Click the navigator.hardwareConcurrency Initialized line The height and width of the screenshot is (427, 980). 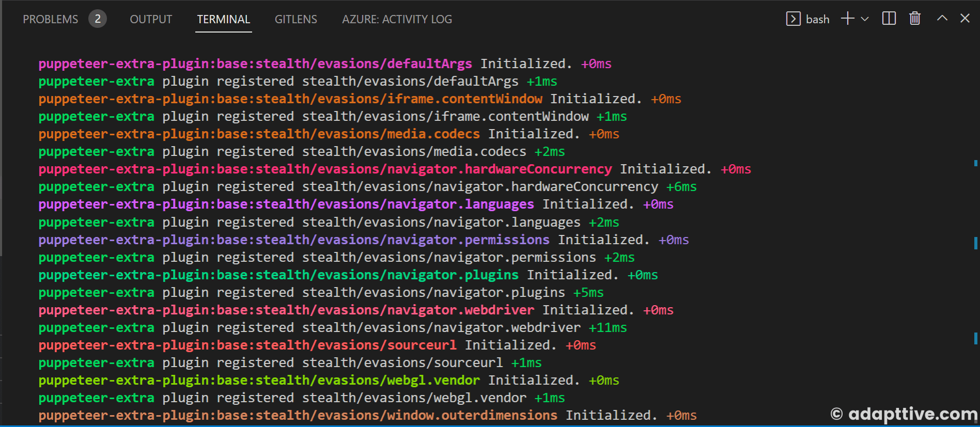tap(395, 169)
